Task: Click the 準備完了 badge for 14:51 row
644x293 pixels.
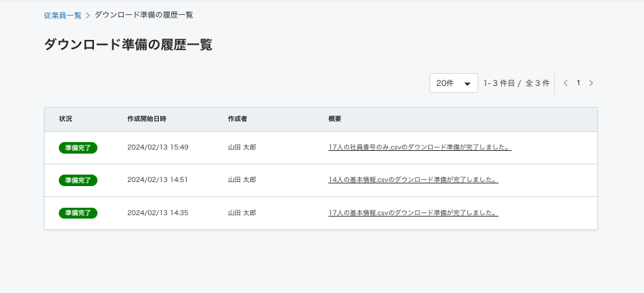Action: 78,180
